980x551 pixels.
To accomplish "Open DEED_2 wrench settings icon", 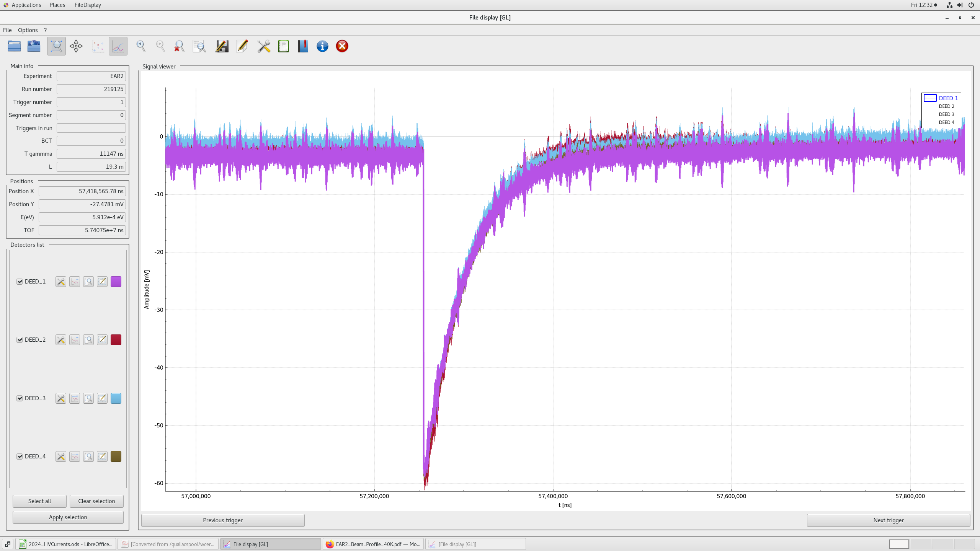I will [60, 340].
